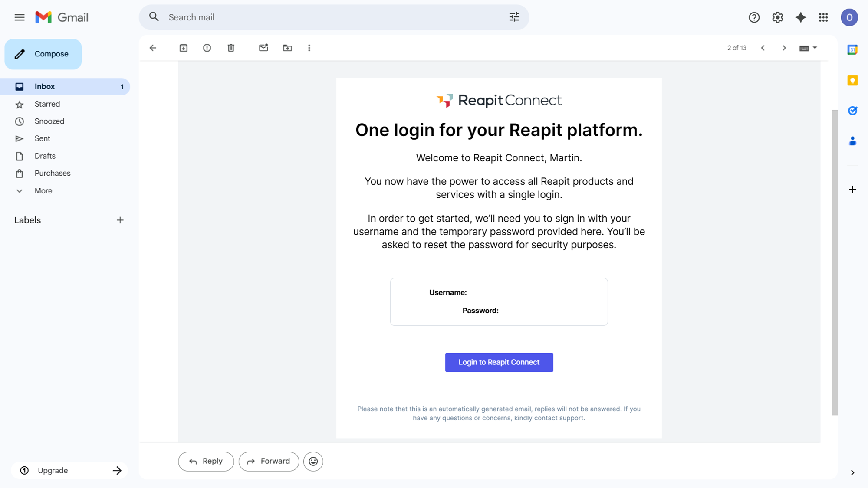Open Contacts in the side panel
Image resolution: width=868 pixels, height=488 pixels.
(852, 141)
